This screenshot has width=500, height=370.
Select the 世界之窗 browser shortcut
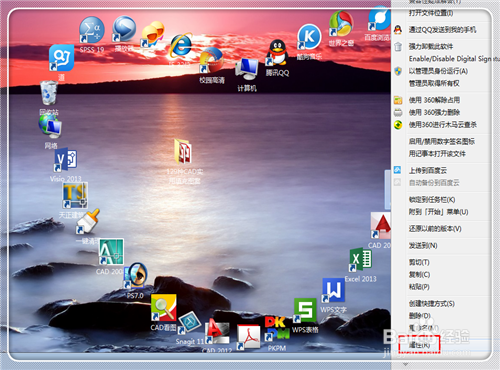[341, 28]
